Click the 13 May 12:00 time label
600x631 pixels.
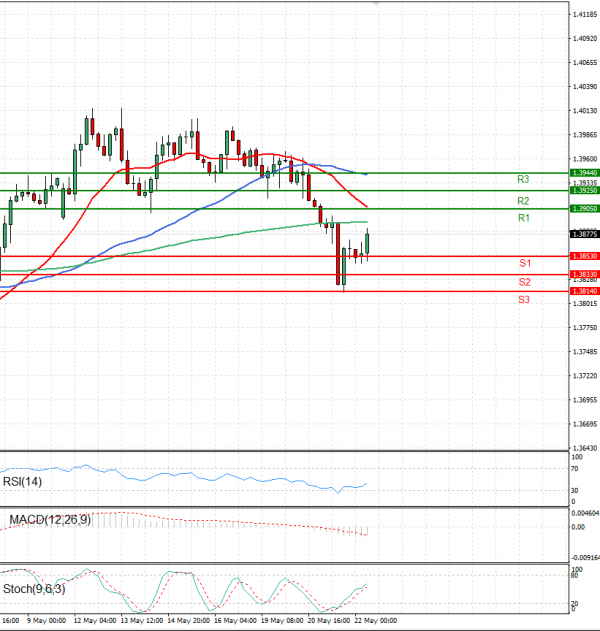(142, 621)
